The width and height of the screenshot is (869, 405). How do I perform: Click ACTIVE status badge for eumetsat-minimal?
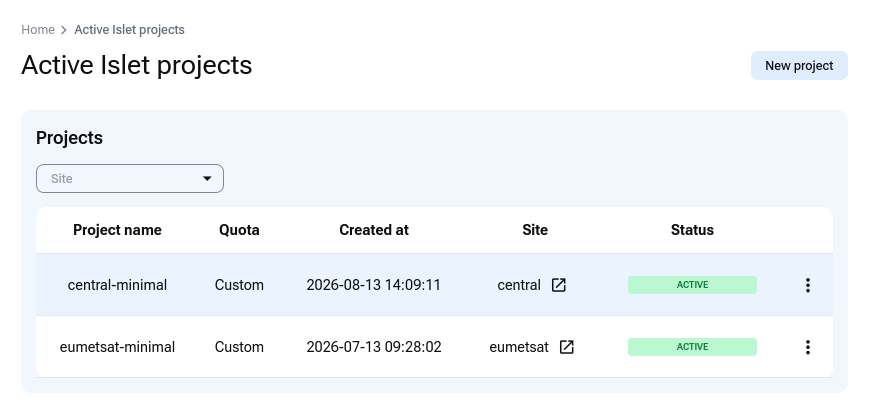coord(692,347)
